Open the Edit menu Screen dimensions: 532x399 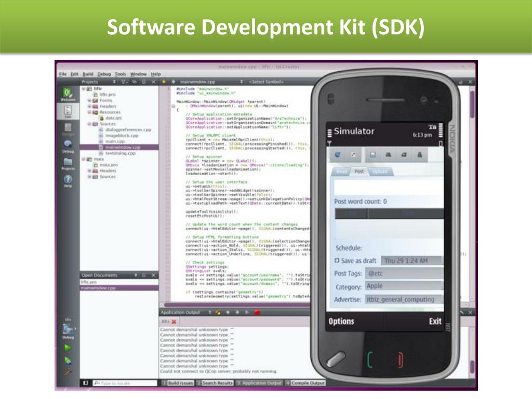point(75,74)
